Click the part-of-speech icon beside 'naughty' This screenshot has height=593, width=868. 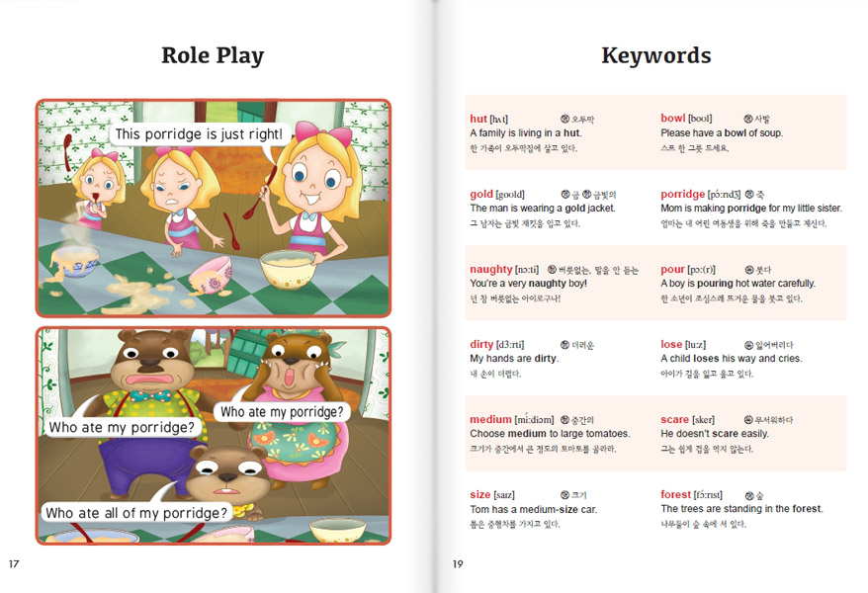(x=552, y=270)
